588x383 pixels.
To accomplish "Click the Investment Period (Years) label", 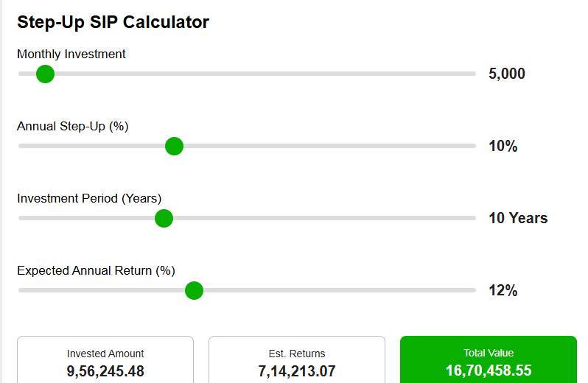I will pyautogui.click(x=89, y=198).
